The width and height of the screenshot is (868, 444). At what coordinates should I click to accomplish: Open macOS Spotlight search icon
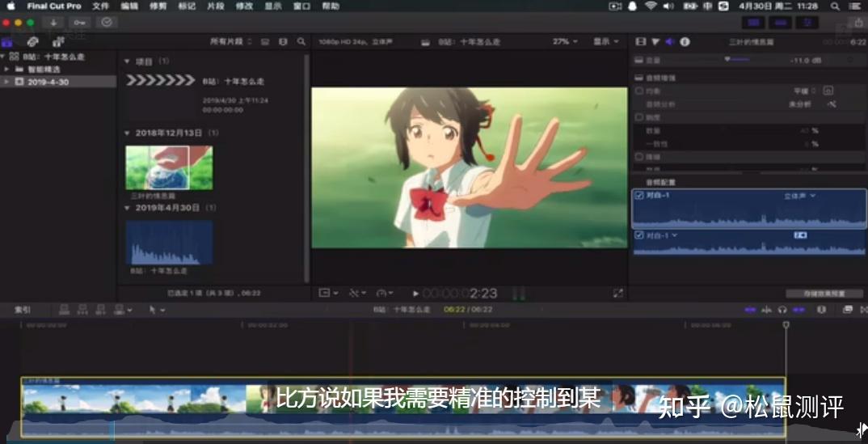[x=835, y=6]
